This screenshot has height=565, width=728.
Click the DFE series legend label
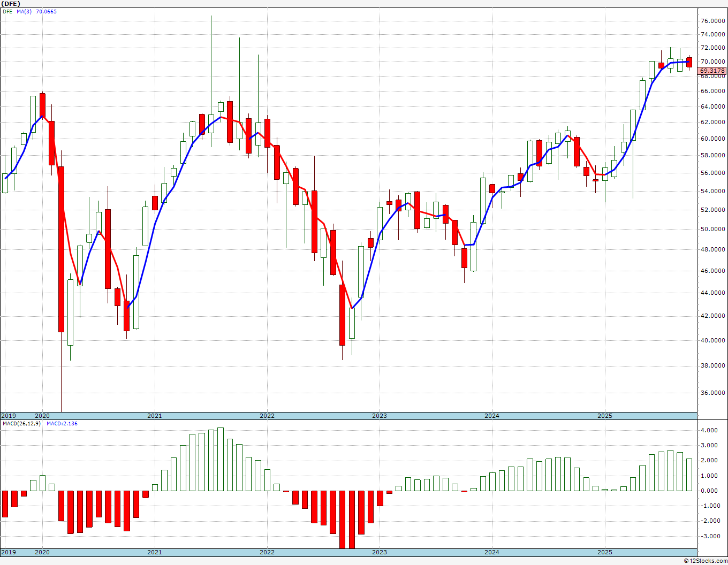[x=7, y=11]
